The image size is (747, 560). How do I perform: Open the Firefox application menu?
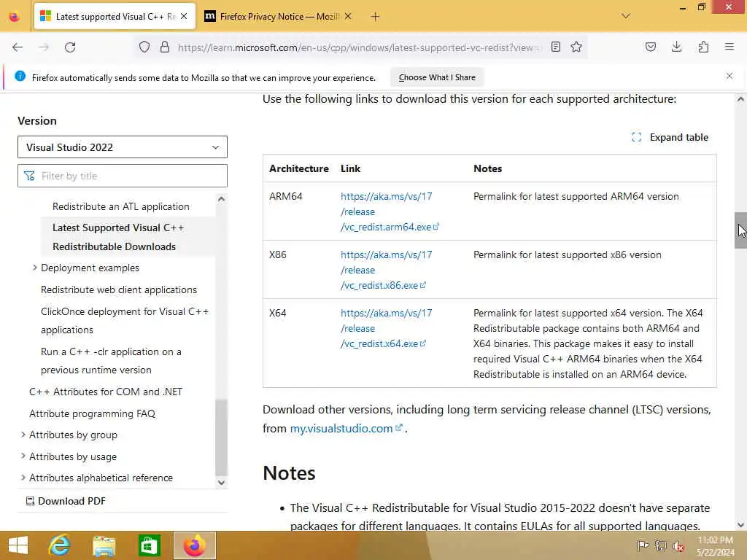click(x=729, y=47)
